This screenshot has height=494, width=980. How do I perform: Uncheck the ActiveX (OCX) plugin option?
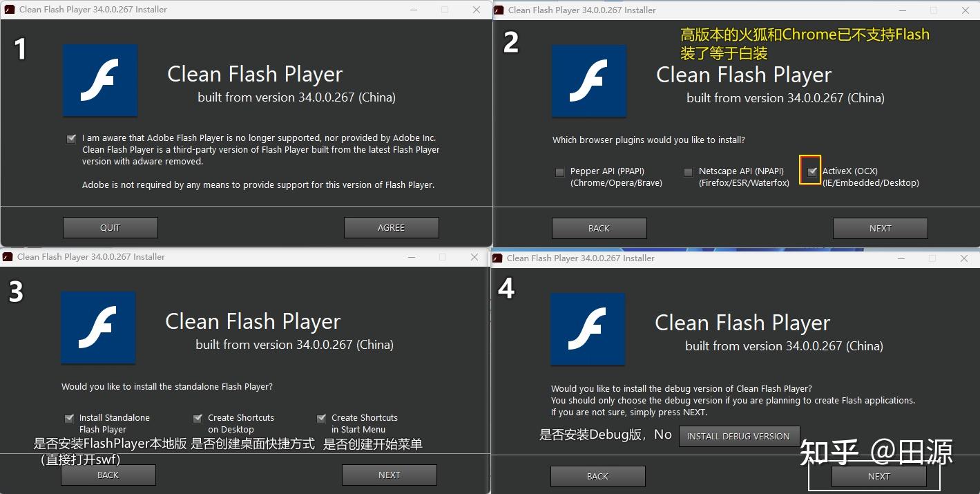pyautogui.click(x=811, y=171)
